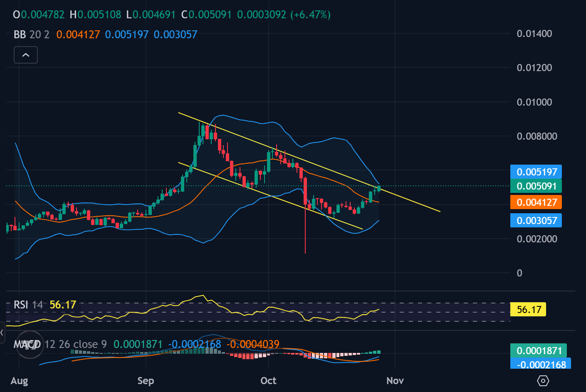The height and width of the screenshot is (392, 586).
Task: Expand the hidden left panel chevron arrow
Action: coord(2,333)
